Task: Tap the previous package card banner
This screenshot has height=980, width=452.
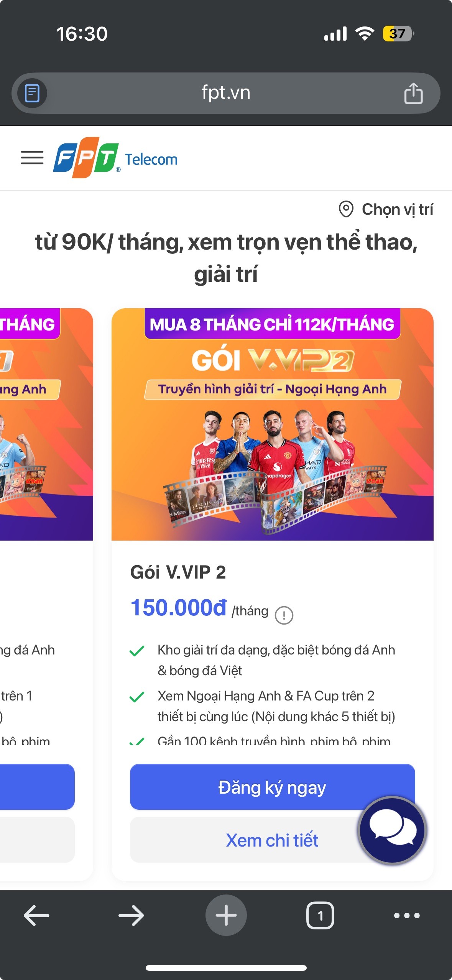Action: (46, 424)
